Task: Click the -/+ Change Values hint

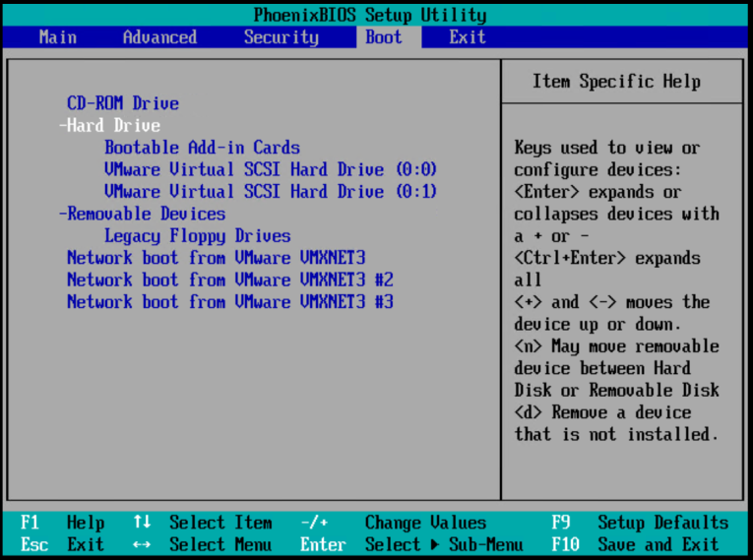Action: (x=394, y=522)
